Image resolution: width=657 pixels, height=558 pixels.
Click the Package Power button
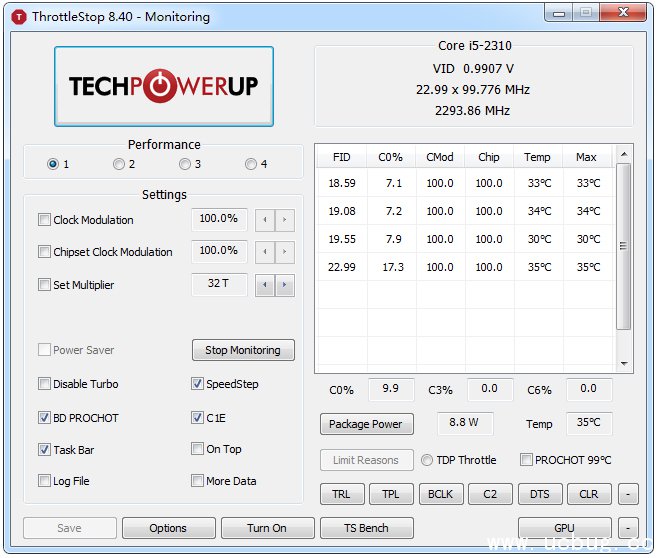(365, 424)
